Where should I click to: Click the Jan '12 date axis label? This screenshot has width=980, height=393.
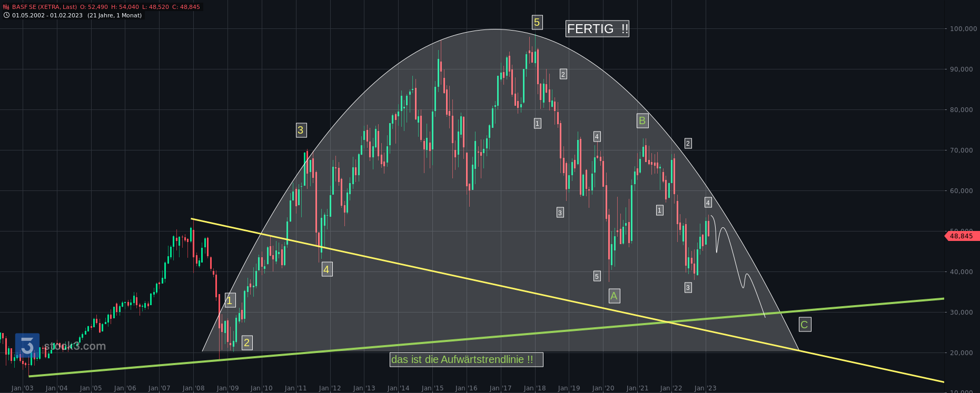pyautogui.click(x=330, y=388)
